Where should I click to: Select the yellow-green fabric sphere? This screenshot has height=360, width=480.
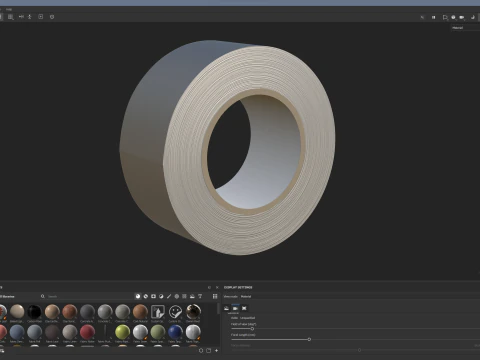coord(123,332)
